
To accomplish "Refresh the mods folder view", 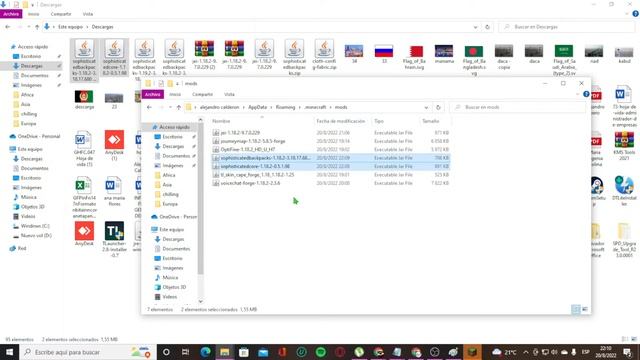I will [x=438, y=107].
